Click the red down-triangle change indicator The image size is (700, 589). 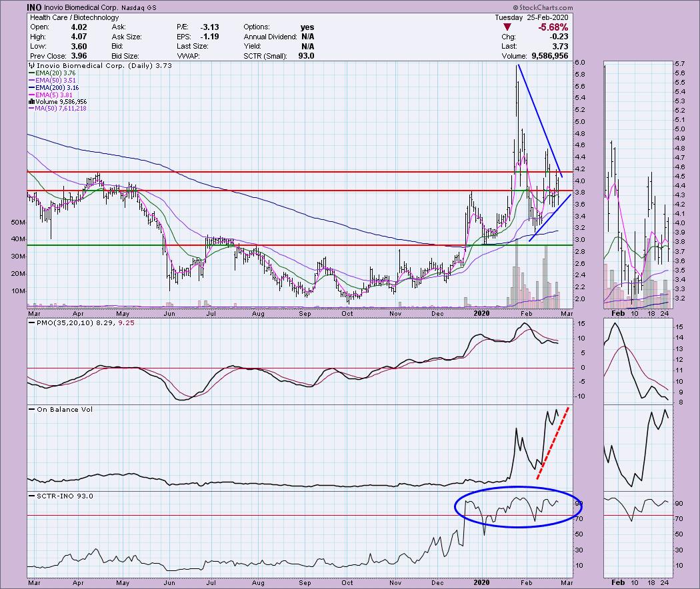pyautogui.click(x=507, y=27)
